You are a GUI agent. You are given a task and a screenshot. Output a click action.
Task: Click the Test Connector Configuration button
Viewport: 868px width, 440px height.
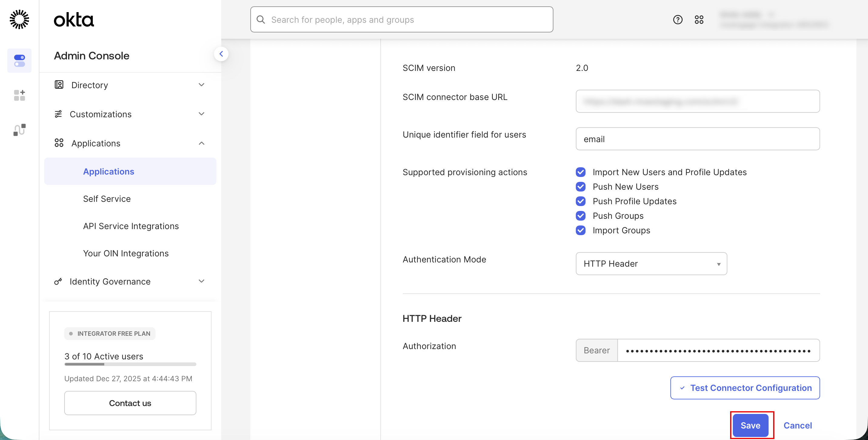745,388
